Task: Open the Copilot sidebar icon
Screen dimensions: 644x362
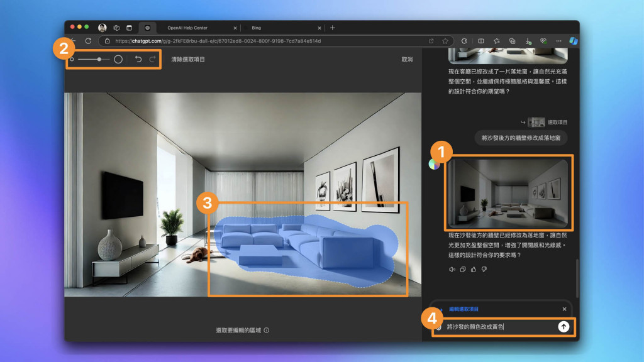Action: (574, 41)
